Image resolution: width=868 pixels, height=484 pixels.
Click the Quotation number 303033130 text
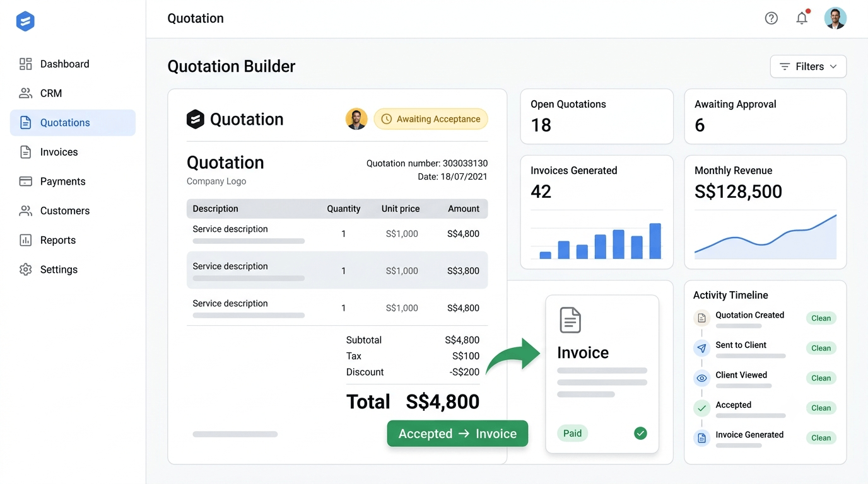click(x=427, y=163)
